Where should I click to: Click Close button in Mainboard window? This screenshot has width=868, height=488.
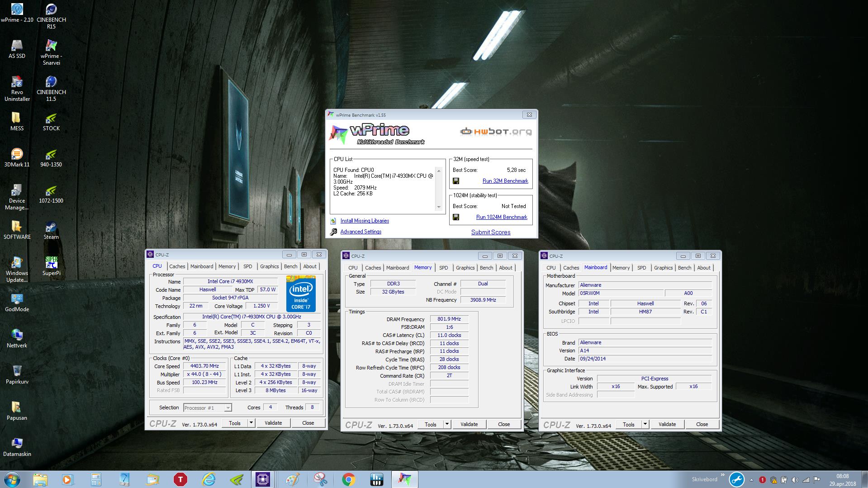pos(702,424)
